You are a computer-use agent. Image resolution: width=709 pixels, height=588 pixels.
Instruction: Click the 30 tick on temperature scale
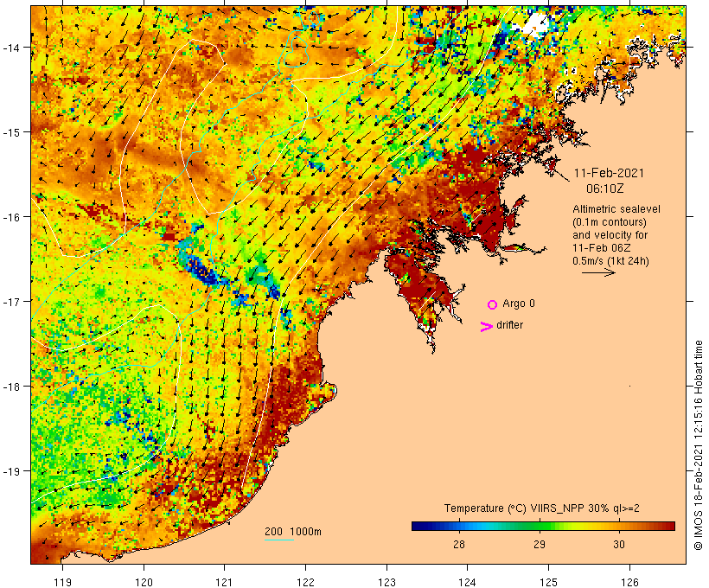pyautogui.click(x=619, y=544)
